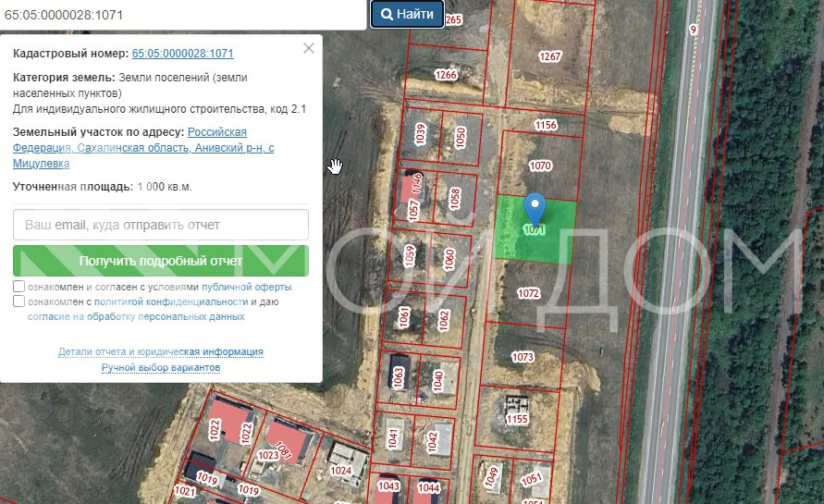
Task: Open Детали отчета и юридическая информация
Action: 161,351
